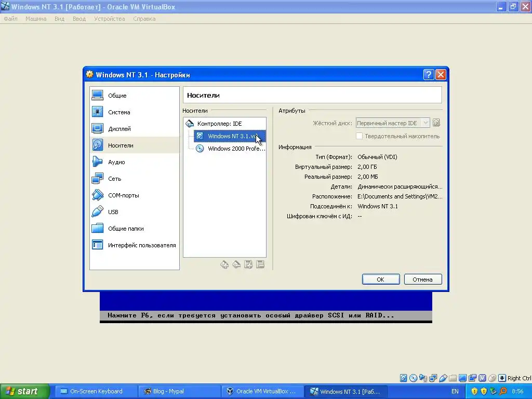Click the EN language indicator
Viewport: 532px width, 399px height.
(x=455, y=391)
